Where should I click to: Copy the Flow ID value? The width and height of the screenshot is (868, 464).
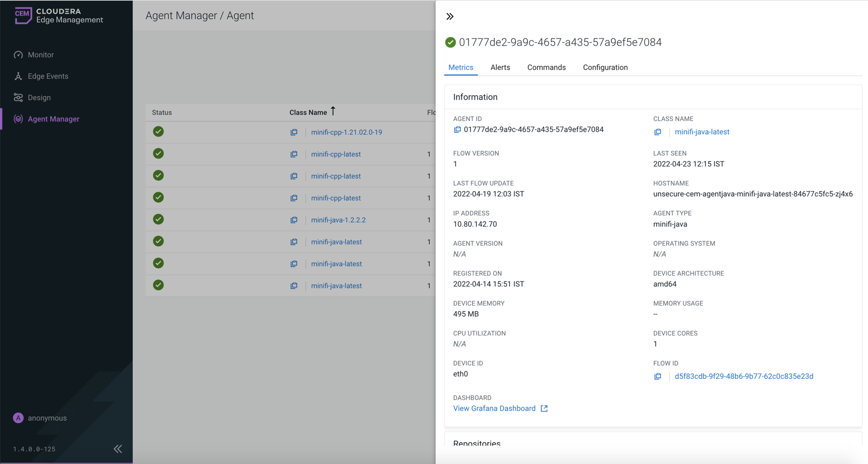click(x=658, y=376)
